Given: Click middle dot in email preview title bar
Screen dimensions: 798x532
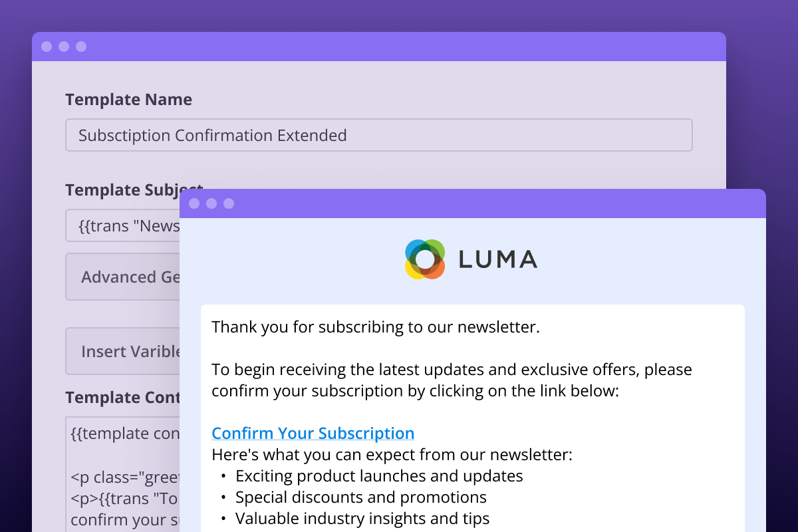Looking at the screenshot, I should pos(211,203).
